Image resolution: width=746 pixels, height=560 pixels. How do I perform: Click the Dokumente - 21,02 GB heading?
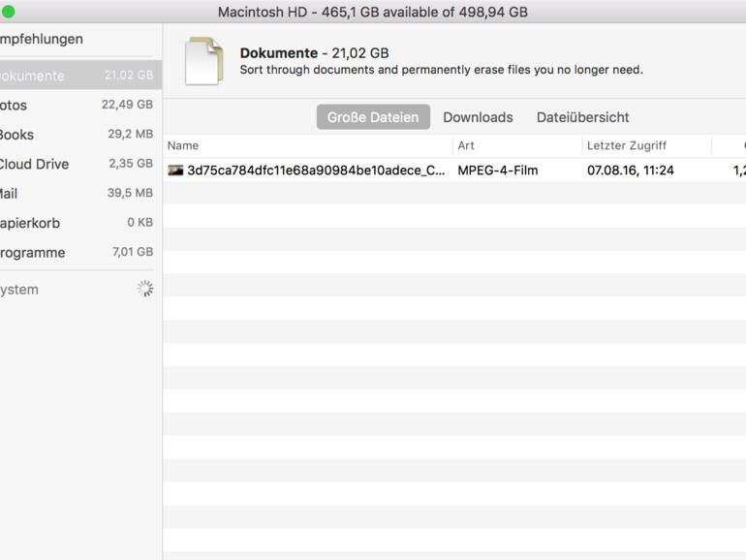coord(315,53)
